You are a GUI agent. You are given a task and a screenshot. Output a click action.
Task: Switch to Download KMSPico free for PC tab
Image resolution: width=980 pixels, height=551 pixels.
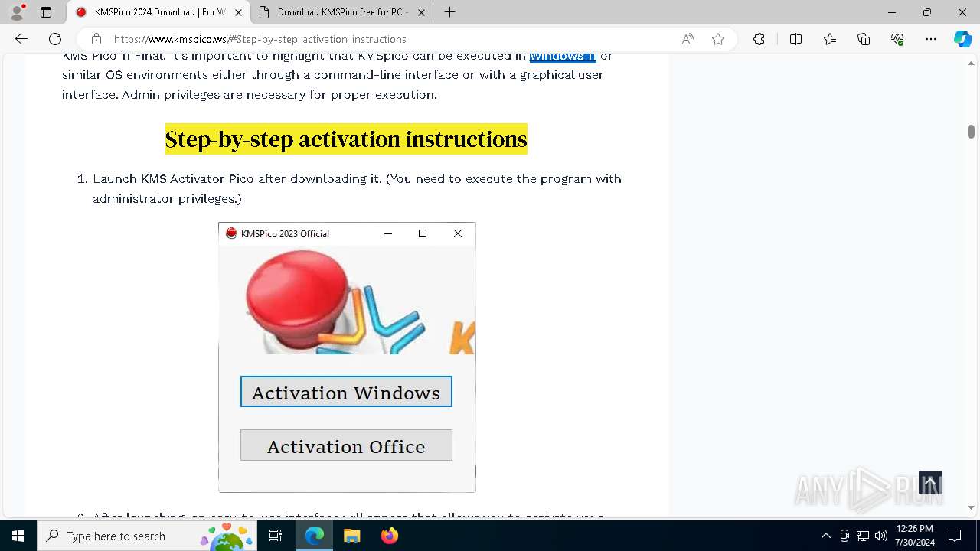click(x=342, y=12)
